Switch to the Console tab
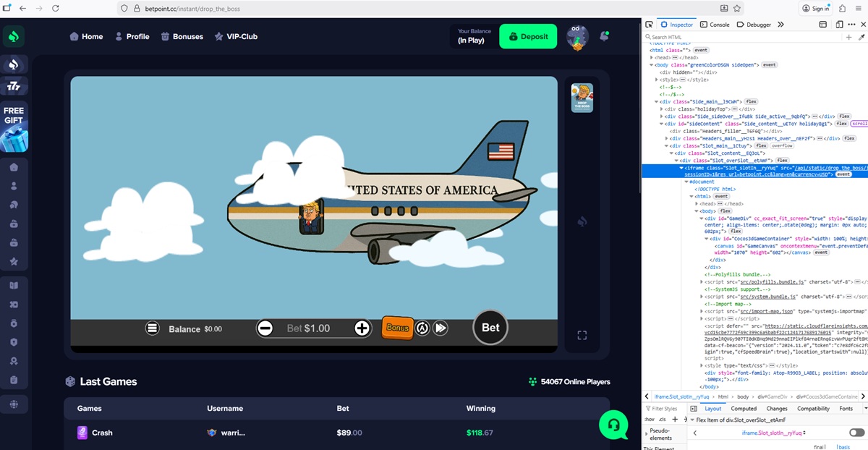Screen dimensions: 868x450 click(x=714, y=25)
